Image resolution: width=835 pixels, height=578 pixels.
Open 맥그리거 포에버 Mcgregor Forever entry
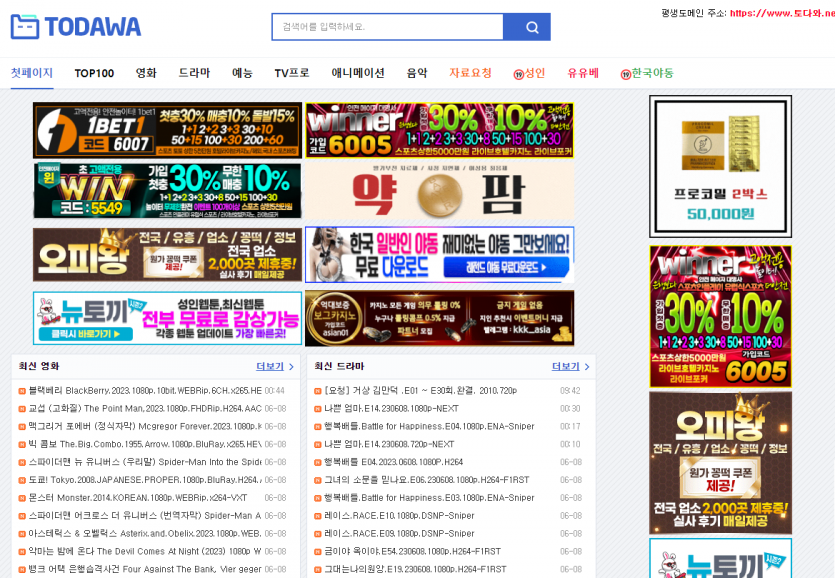(145, 426)
